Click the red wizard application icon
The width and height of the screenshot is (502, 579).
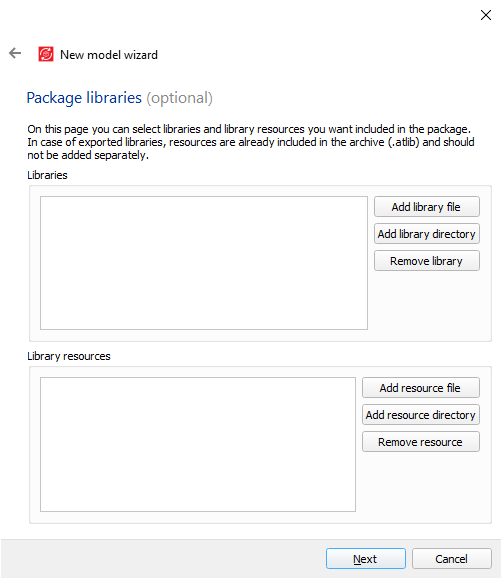point(46,54)
